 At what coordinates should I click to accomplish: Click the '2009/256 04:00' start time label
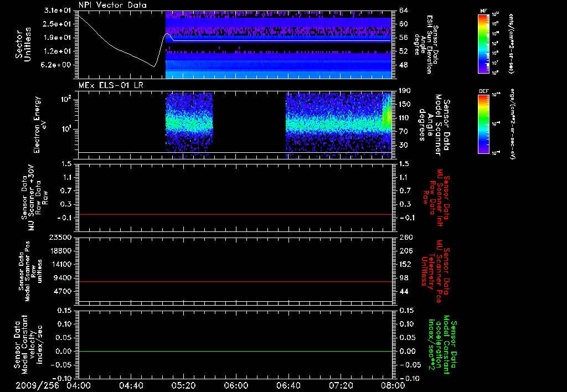coord(54,385)
